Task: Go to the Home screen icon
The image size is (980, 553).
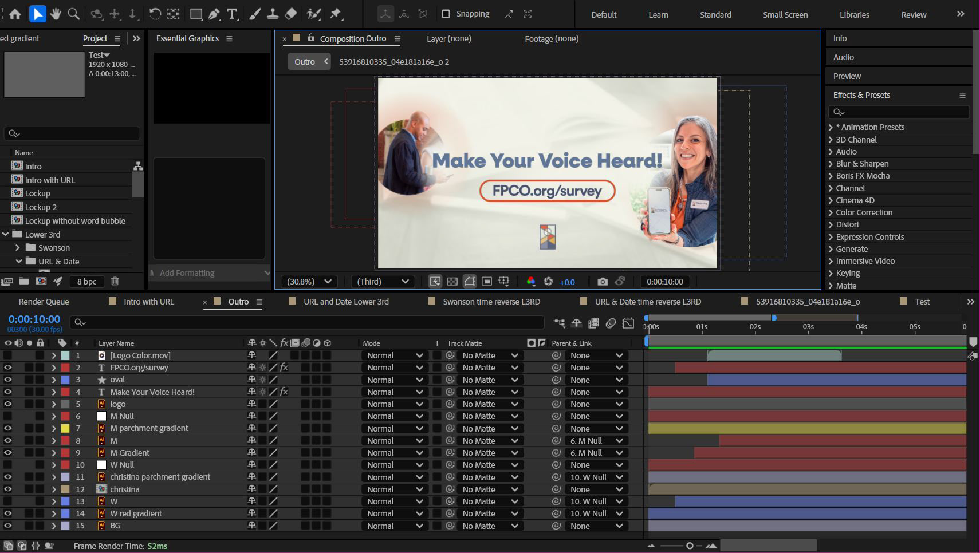Action: [x=15, y=14]
